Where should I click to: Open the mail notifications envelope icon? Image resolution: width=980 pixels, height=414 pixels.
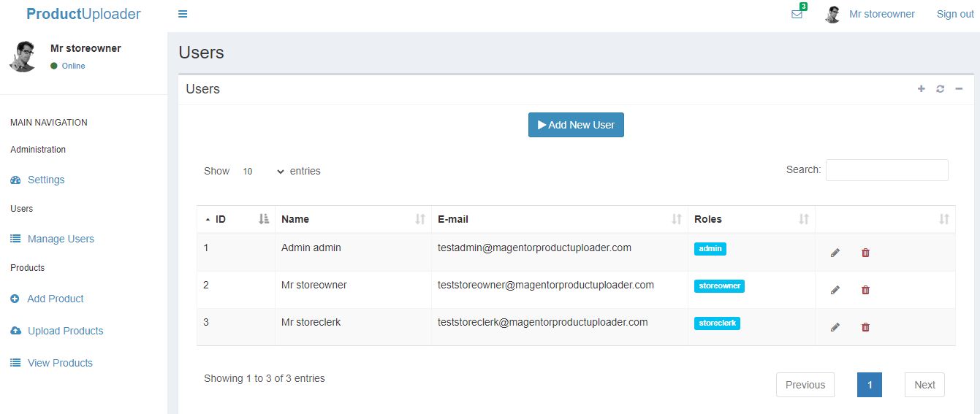797,14
